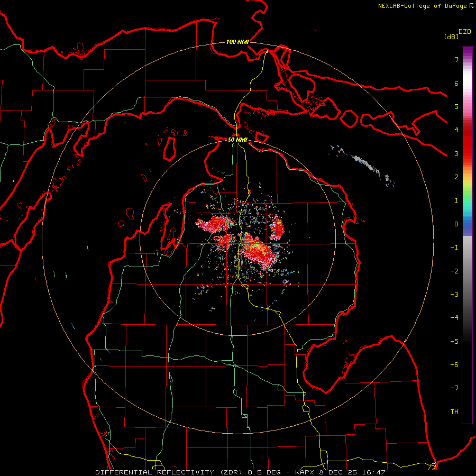Viewport: 476px width, 476px height.
Task: Click the color scale value -2
Action: coord(454,271)
